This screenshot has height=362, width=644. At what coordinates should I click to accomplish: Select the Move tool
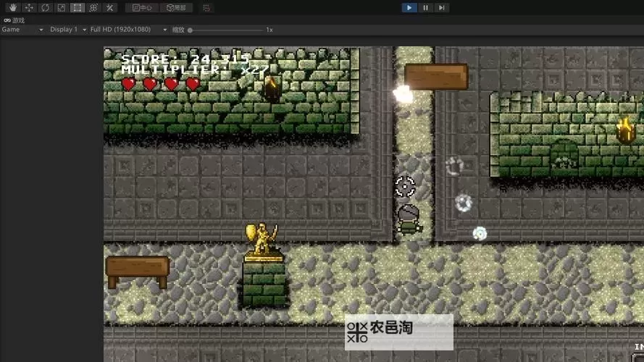click(x=29, y=7)
